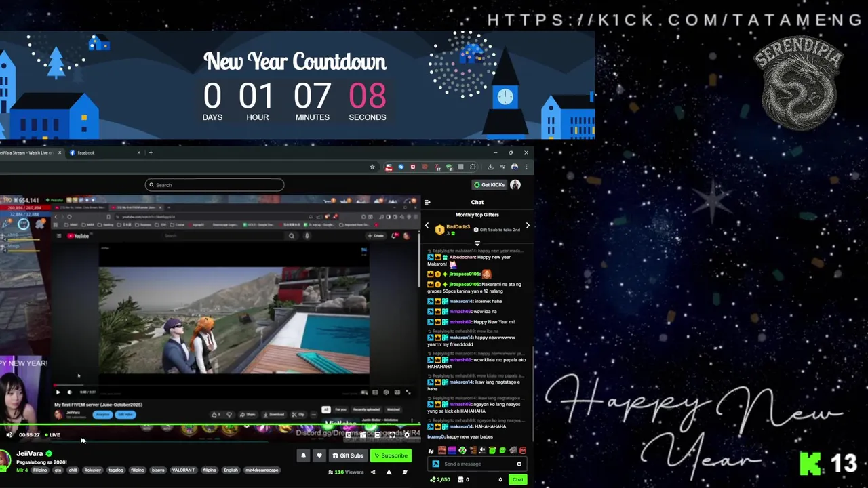Open the JeiiVara channel name
Viewport: 868px width, 488px height.
(30, 454)
